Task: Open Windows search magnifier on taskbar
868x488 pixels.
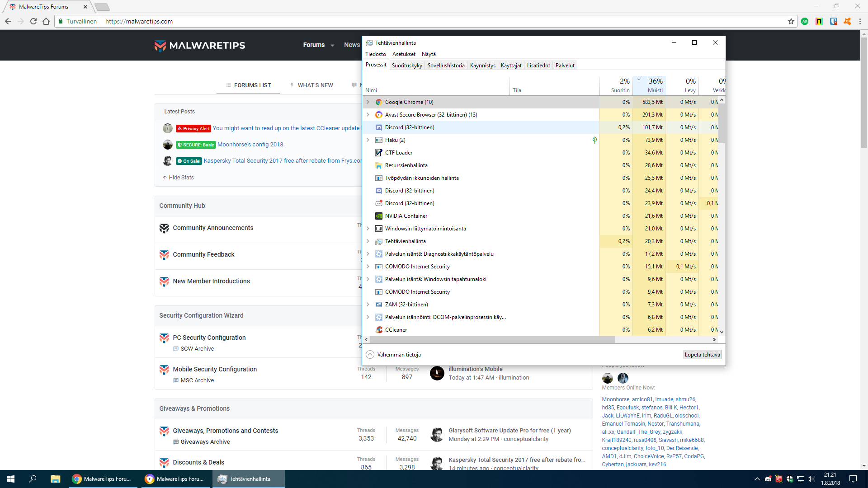Action: point(33,479)
